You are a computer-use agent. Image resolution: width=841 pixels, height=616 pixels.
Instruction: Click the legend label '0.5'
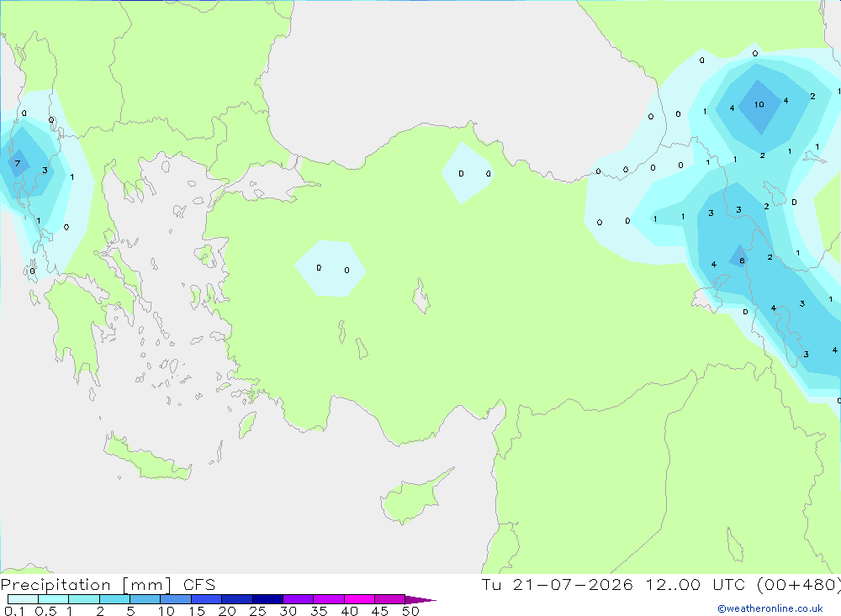point(45,611)
